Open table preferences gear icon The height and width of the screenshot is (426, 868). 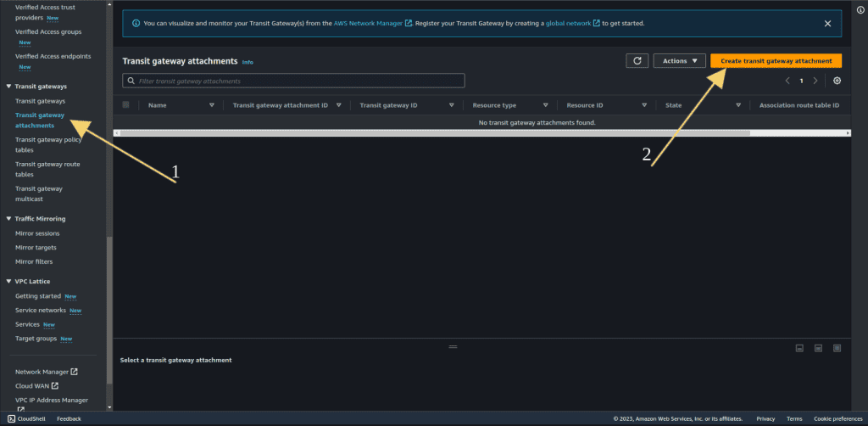837,81
